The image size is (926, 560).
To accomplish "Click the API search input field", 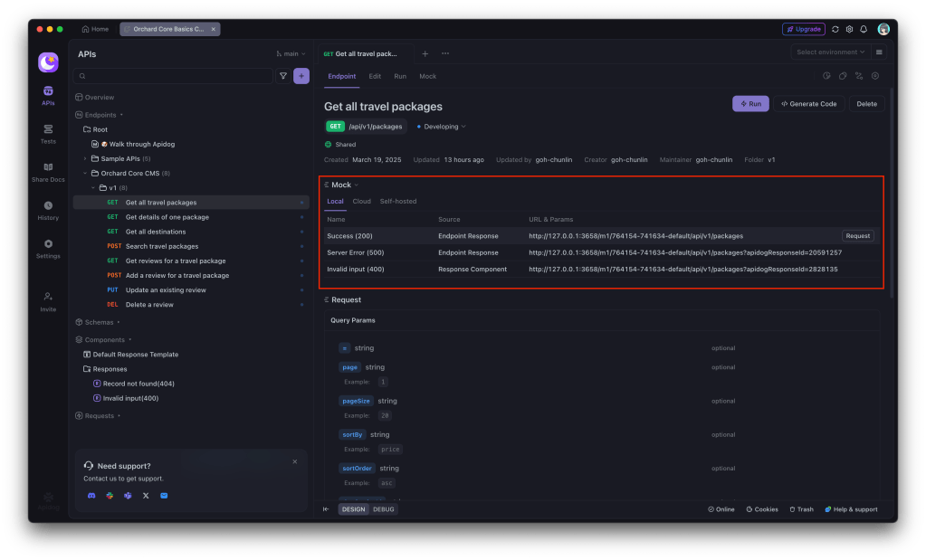I will tap(174, 76).
